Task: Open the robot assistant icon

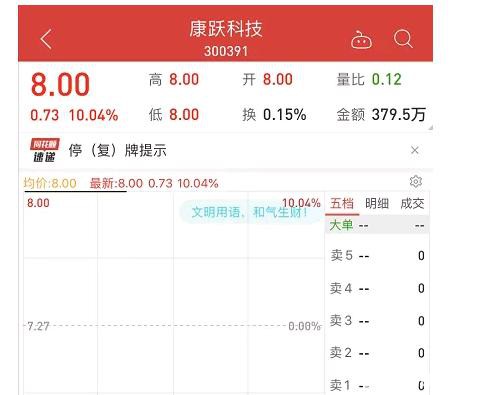Action: [x=361, y=40]
